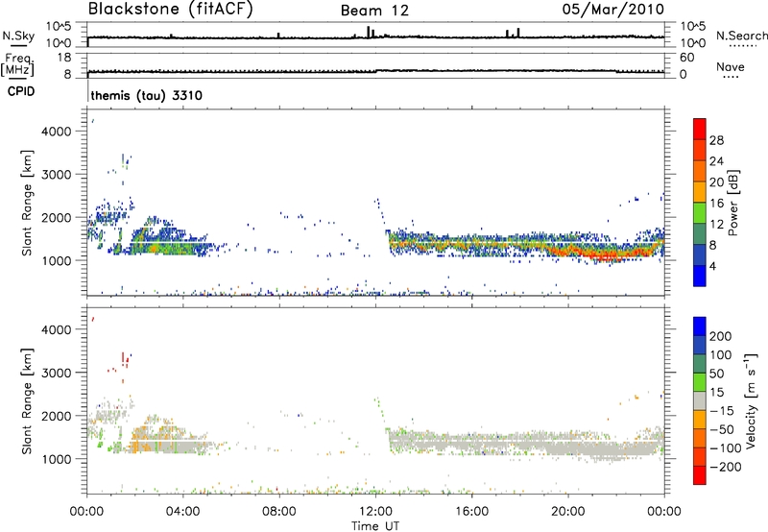Click the gray segment of velocity colorbar
The width and height of the screenshot is (768, 532).
point(700,401)
